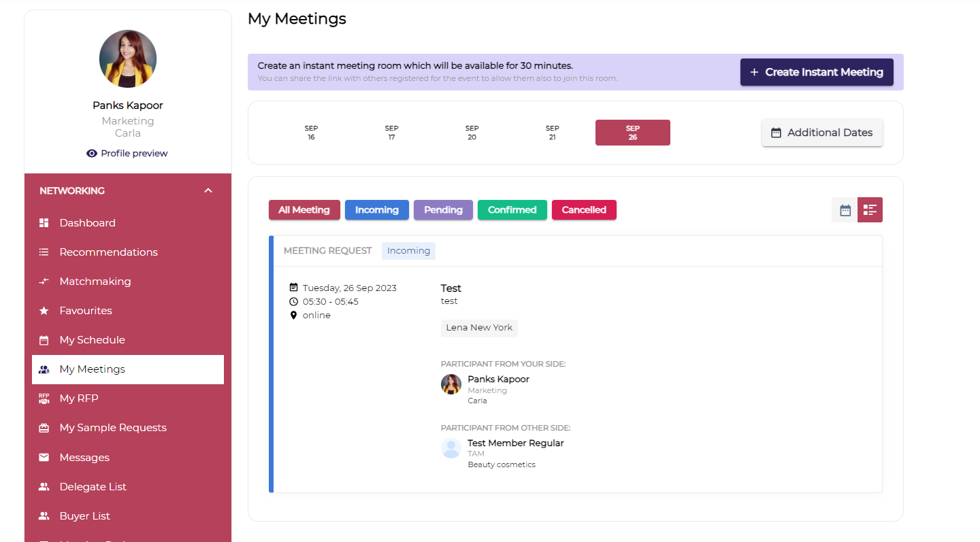Click the My Sample Requests gift icon
The image size is (980, 542).
pos(44,428)
